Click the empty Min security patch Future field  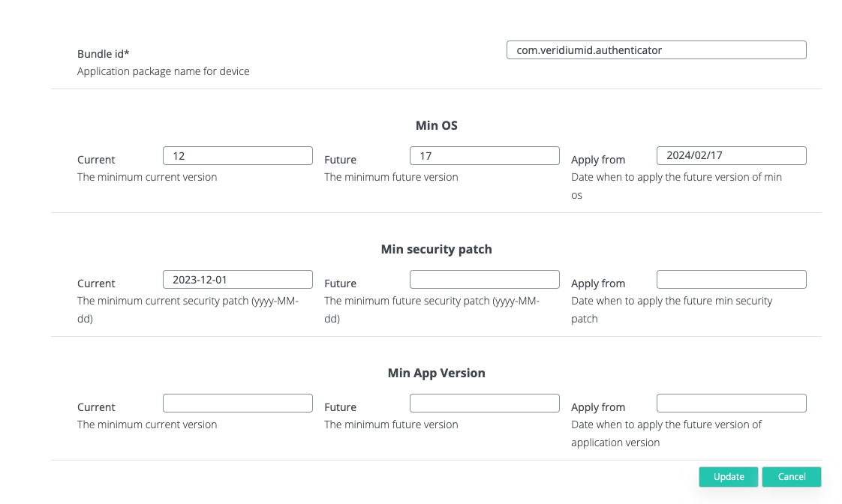tap(484, 280)
